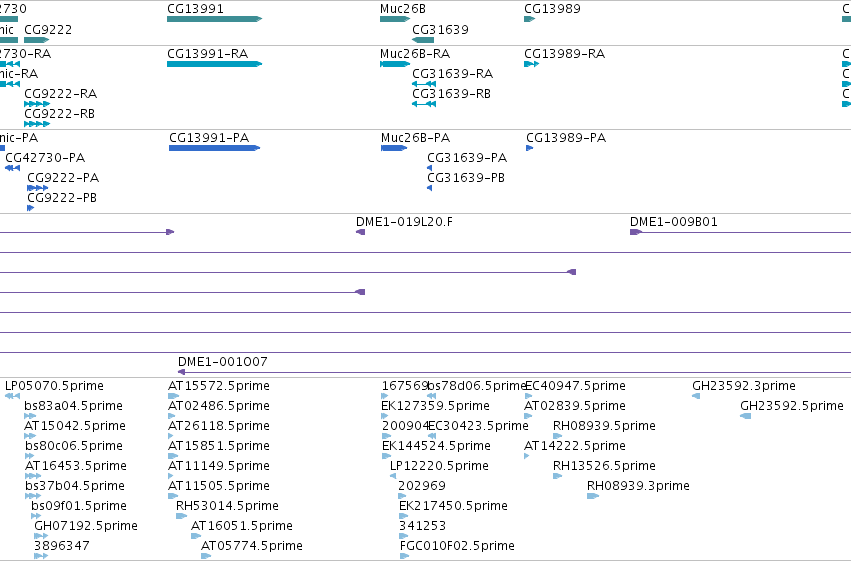This screenshot has width=851, height=561.
Task: Select the CG42730-PA protein arrow
Action: tap(12, 168)
